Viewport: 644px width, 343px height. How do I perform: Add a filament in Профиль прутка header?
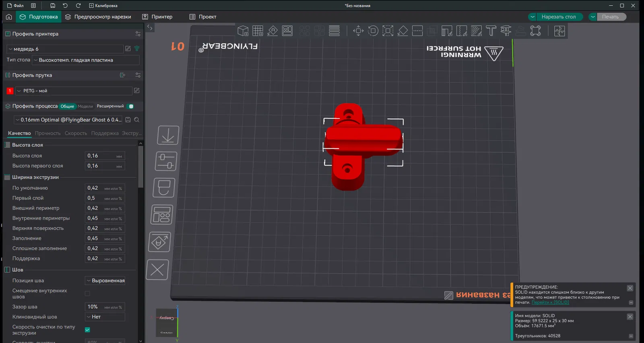coord(123,75)
